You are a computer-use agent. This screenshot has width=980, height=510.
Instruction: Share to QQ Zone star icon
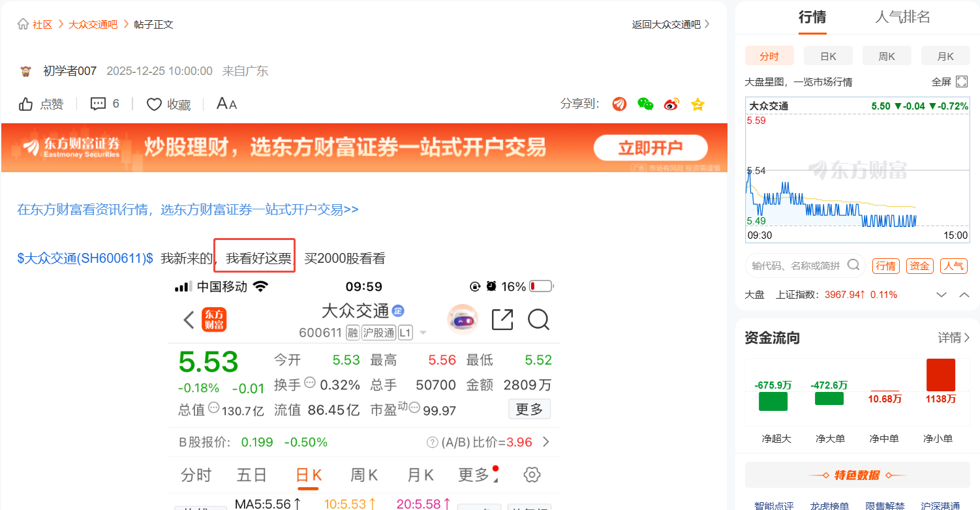[697, 104]
